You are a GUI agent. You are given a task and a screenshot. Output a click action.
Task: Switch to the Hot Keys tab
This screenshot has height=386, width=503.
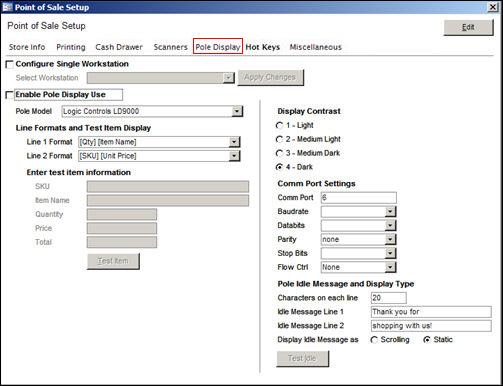coord(263,47)
